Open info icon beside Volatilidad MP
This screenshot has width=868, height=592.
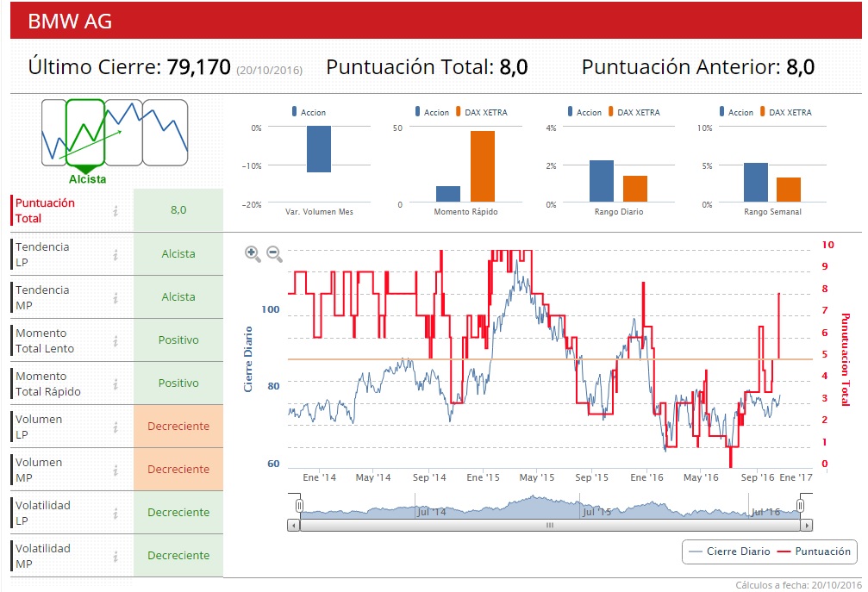pos(116,557)
